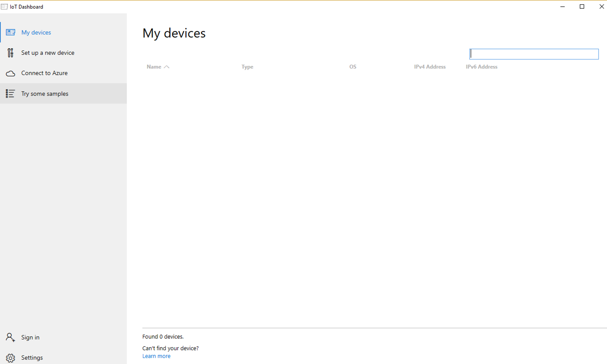
Task: Maximize the IoT Dashboard window
Action: (x=582, y=7)
